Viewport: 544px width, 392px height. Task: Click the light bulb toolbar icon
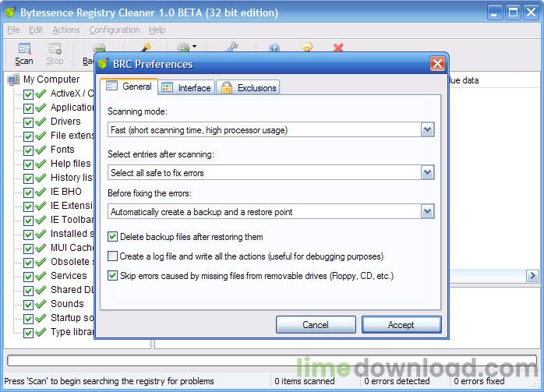click(x=307, y=48)
